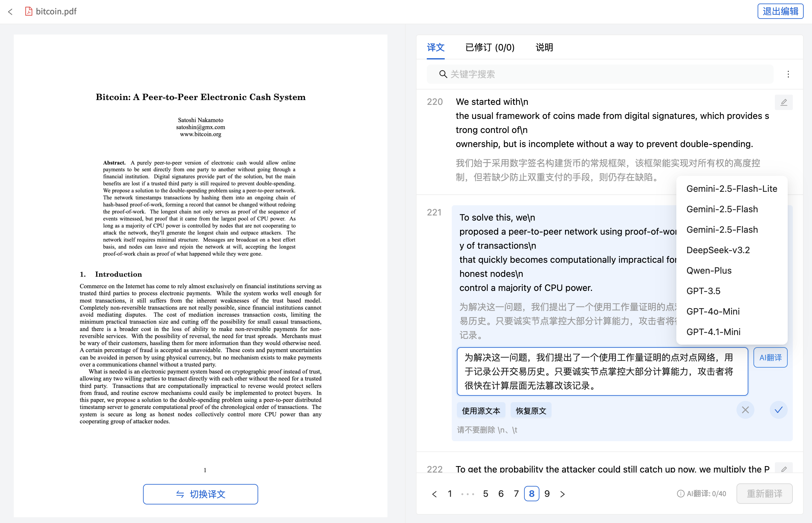Go to previous page with left chevron
This screenshot has width=812, height=523.
point(434,494)
